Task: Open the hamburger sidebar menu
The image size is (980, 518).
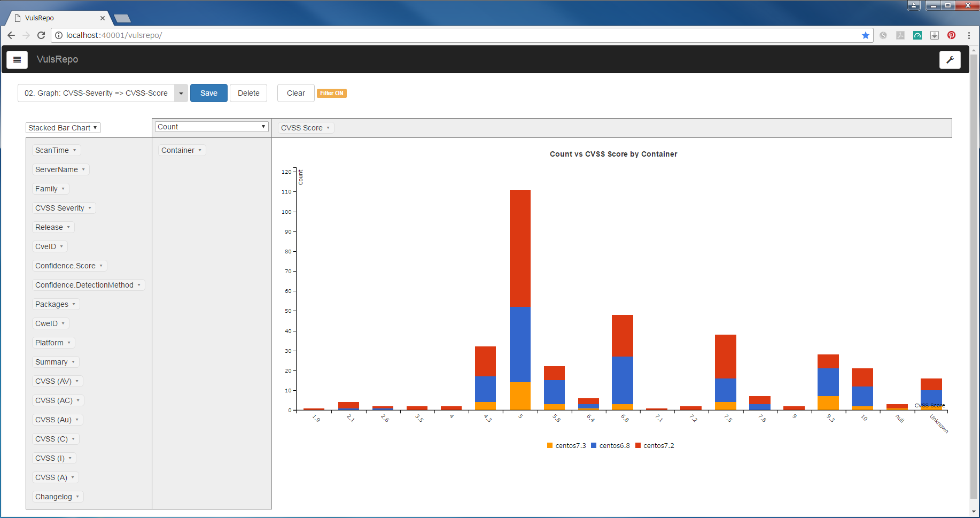Action: tap(17, 59)
